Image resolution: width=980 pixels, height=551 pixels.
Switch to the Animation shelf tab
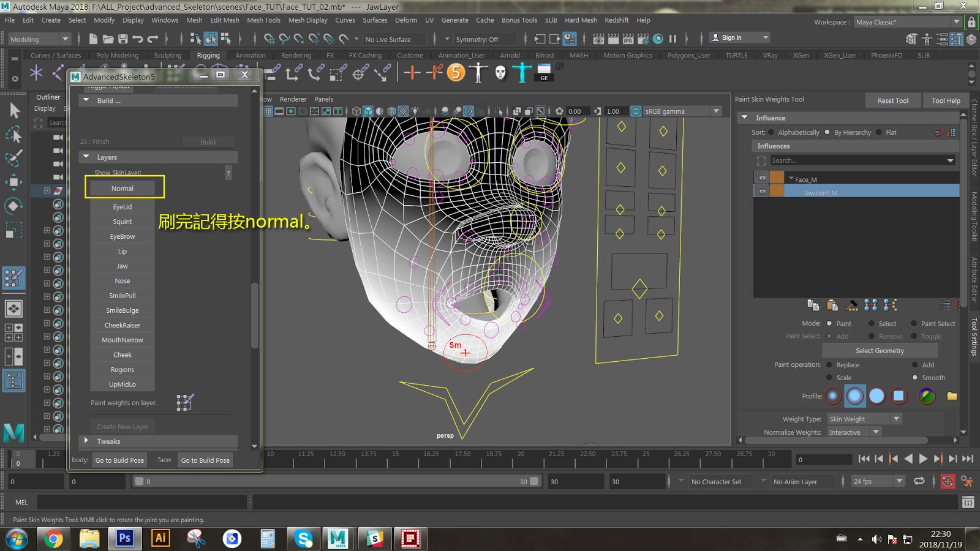pos(250,55)
